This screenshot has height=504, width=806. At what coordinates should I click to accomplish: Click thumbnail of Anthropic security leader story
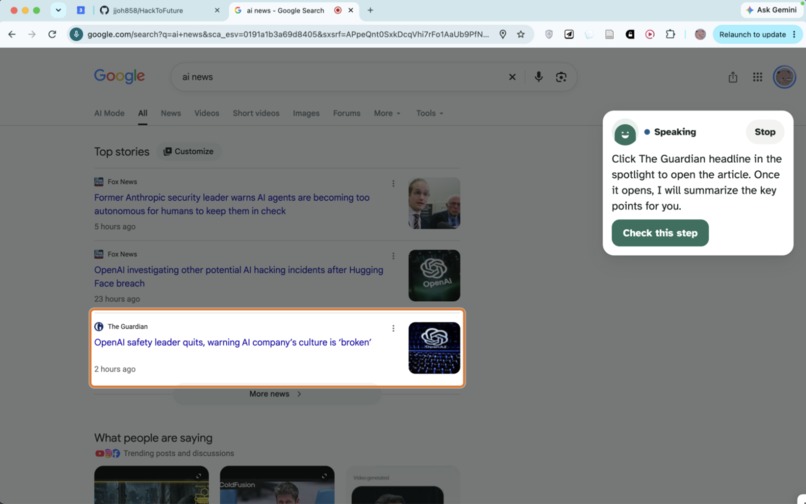(x=434, y=203)
